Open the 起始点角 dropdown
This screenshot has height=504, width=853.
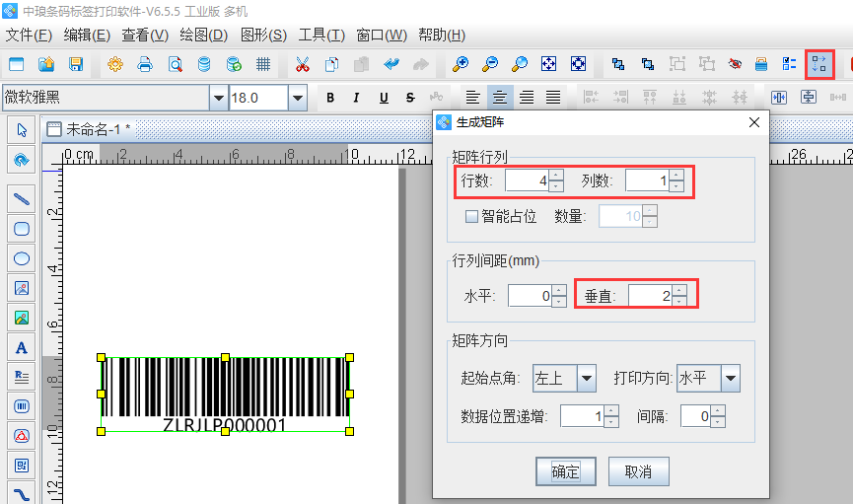coord(587,378)
